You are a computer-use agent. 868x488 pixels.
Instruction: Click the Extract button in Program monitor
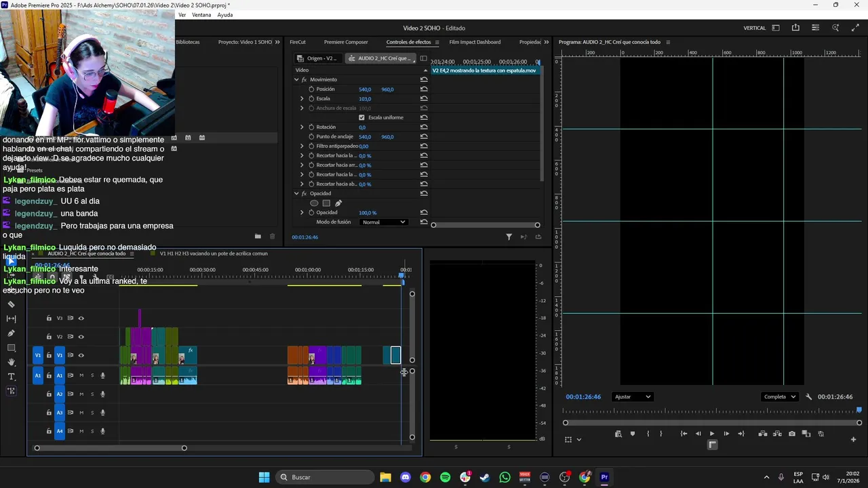pos(777,434)
